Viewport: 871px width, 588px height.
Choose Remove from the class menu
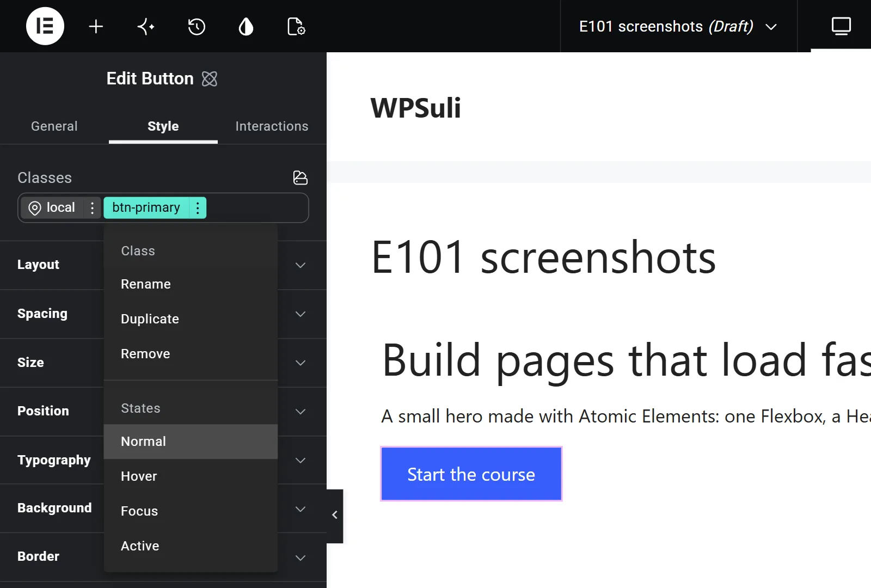(x=191, y=354)
